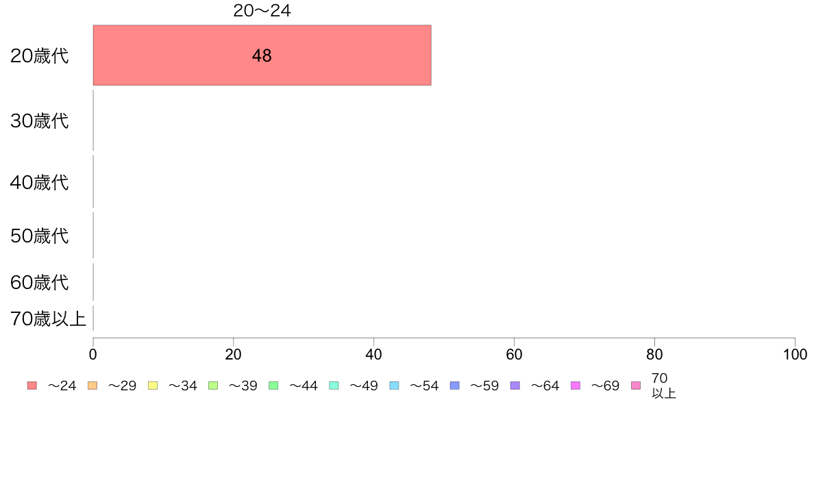Click the magenta ~69 legend swatch
This screenshot has height=504, width=814.
[x=575, y=386]
